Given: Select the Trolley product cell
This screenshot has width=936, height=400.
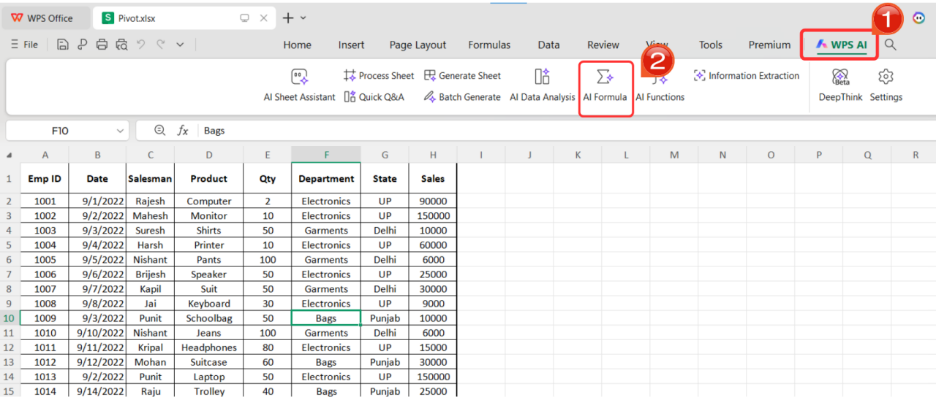Looking at the screenshot, I should point(209,392).
